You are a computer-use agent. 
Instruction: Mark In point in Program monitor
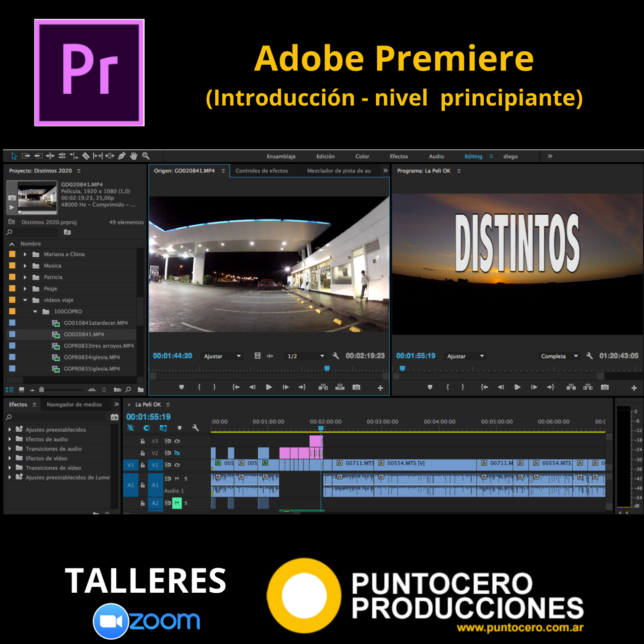pos(447,387)
